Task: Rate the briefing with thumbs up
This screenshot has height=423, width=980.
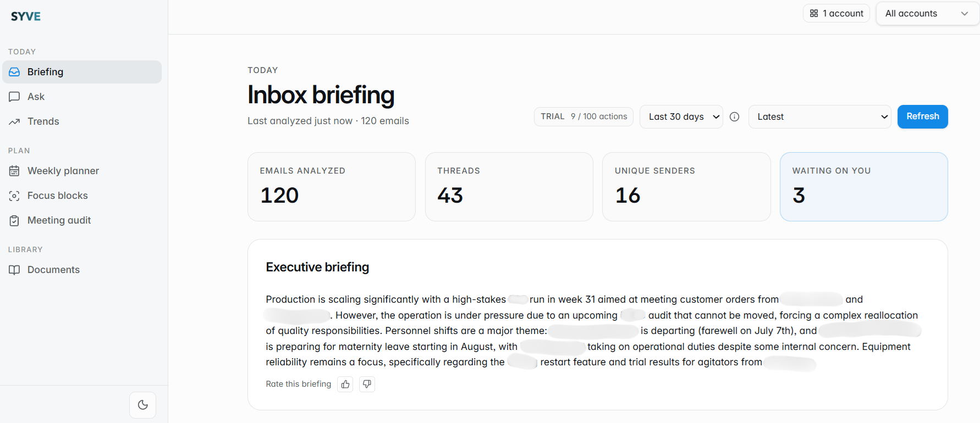Action: click(345, 384)
